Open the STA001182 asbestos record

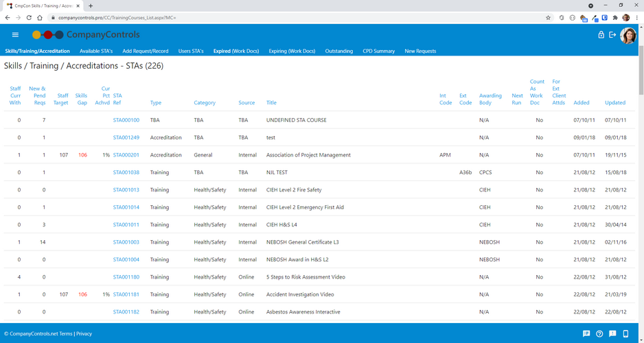(x=126, y=312)
